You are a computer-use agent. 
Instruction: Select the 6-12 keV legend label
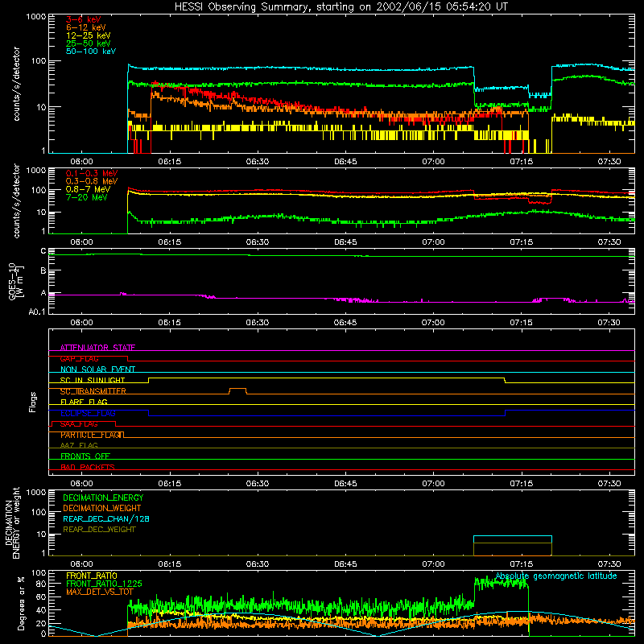[86, 27]
